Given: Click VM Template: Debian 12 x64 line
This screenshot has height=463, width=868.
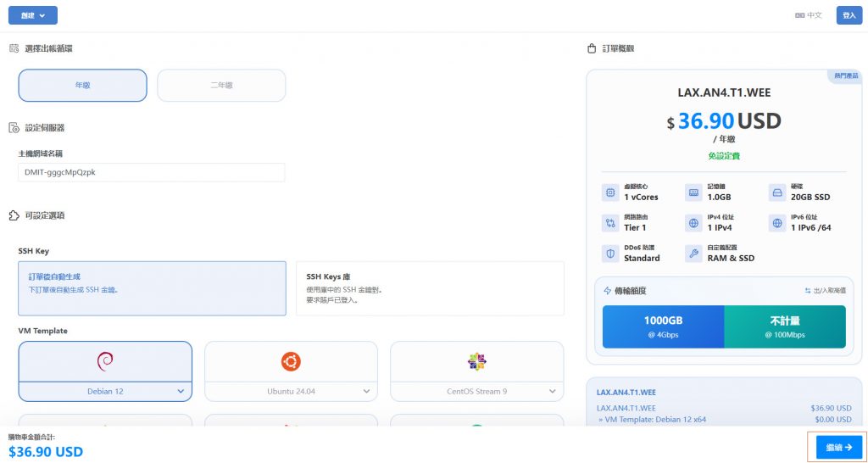Looking at the screenshot, I should [652, 420].
